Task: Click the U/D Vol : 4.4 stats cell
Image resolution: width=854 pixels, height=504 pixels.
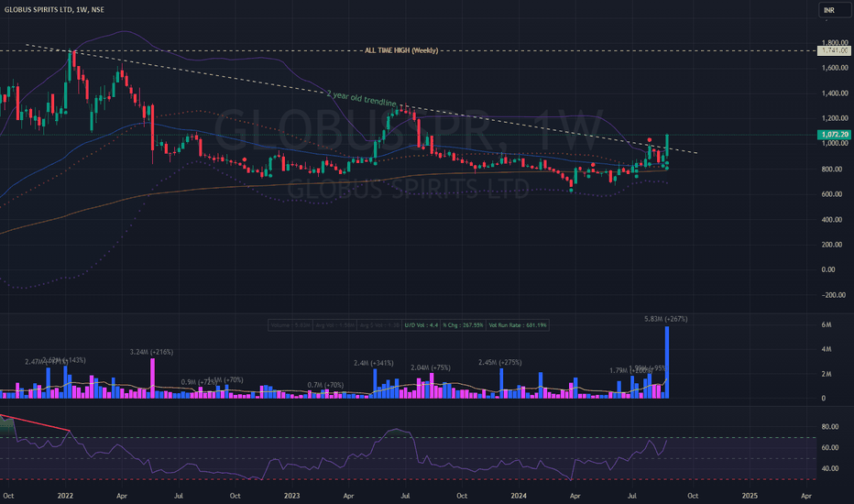Action: (x=421, y=325)
